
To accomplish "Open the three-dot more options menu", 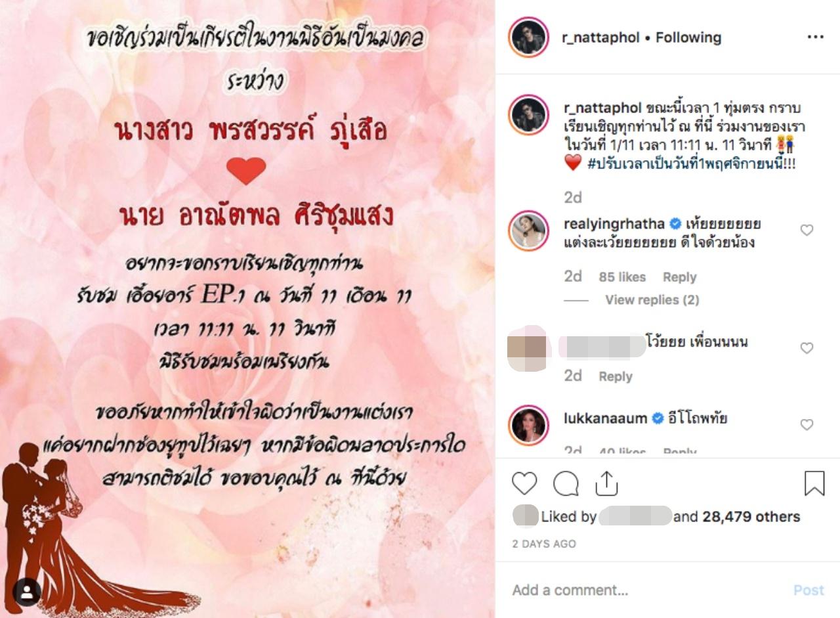I will tap(815, 37).
